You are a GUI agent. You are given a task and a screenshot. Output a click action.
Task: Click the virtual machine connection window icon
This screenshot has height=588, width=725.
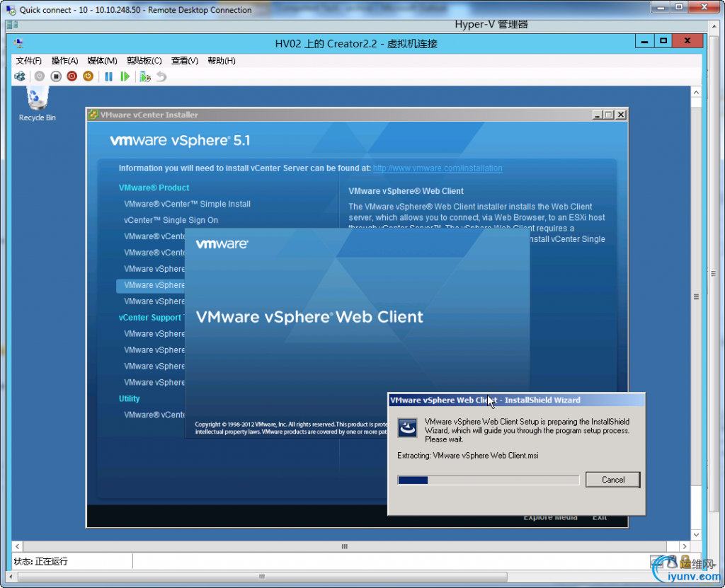[18, 43]
